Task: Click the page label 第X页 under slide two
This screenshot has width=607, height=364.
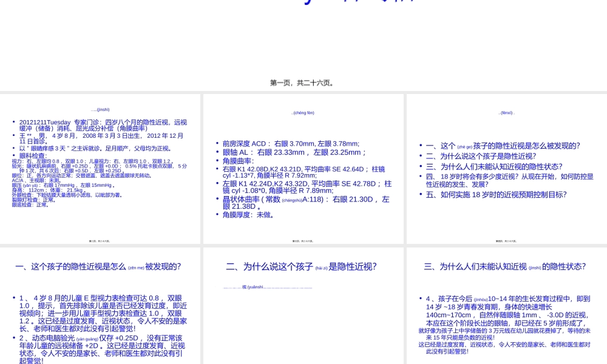Action: tap(302, 241)
